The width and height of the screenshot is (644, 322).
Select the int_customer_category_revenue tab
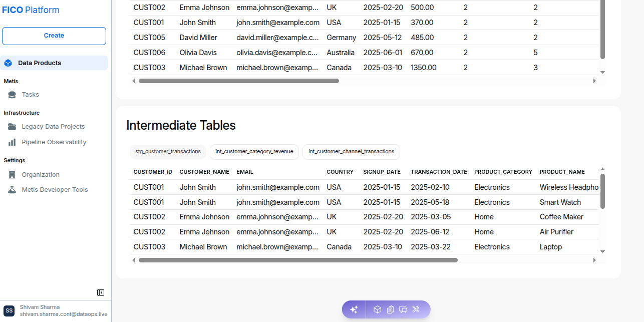pos(254,151)
